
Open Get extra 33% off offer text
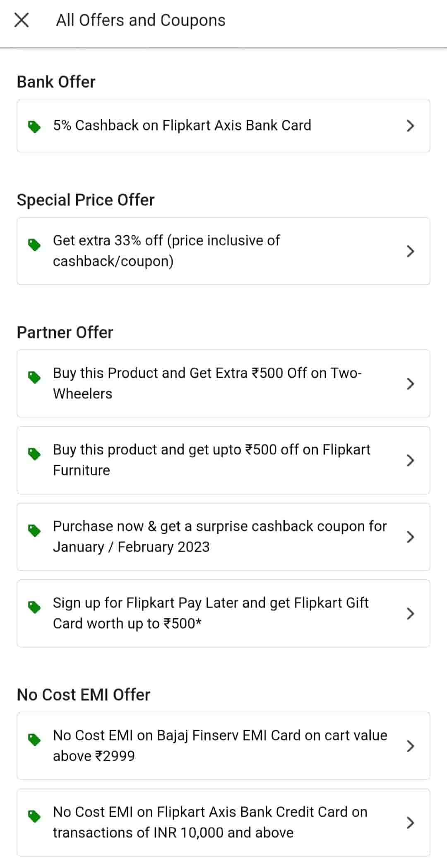coord(166,251)
